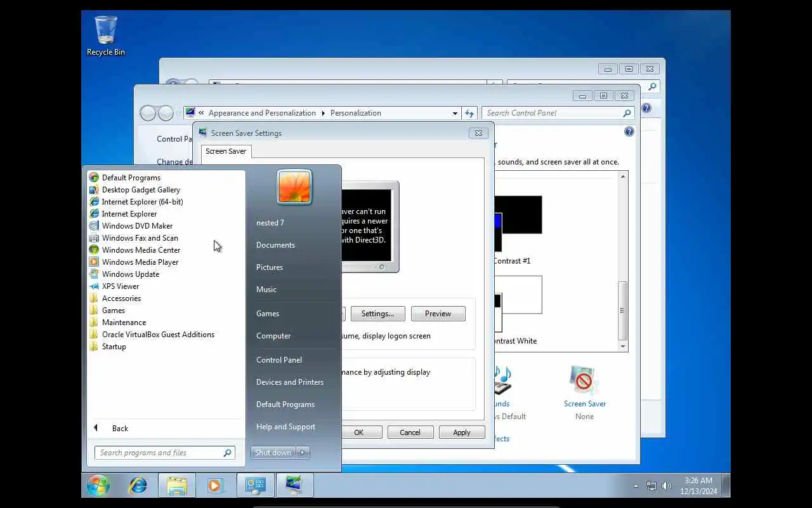Click the Start menu search magnifier icon
The height and width of the screenshot is (508, 812).
pos(227,453)
